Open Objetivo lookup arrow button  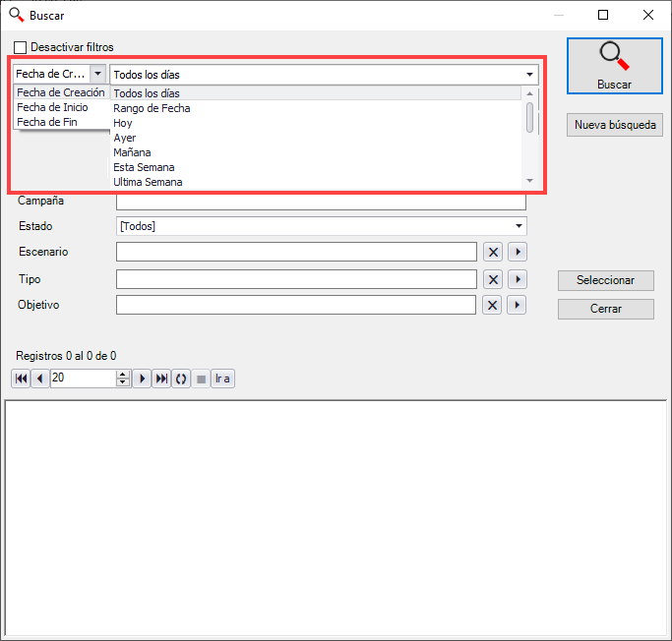[x=517, y=305]
